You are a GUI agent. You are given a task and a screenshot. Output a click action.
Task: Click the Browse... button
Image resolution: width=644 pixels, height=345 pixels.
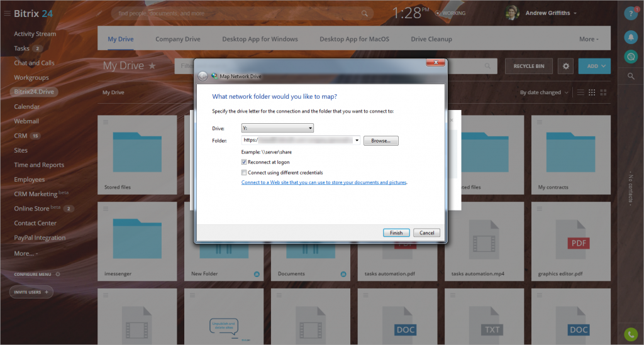380,141
